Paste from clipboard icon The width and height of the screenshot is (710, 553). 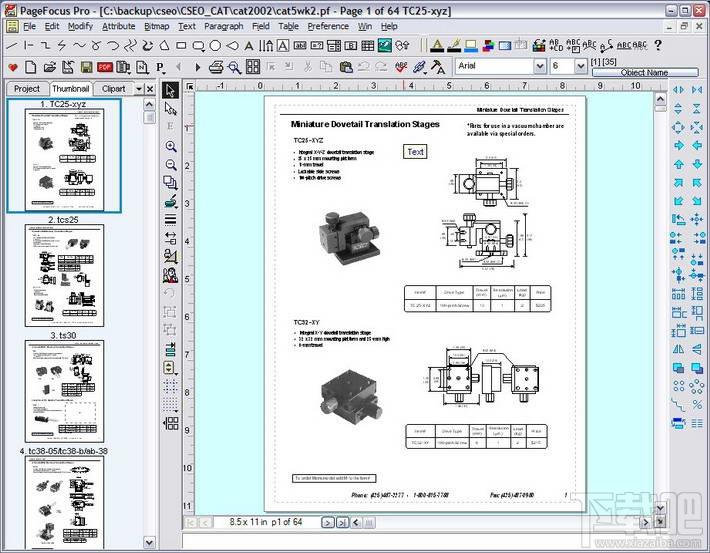tap(346, 67)
